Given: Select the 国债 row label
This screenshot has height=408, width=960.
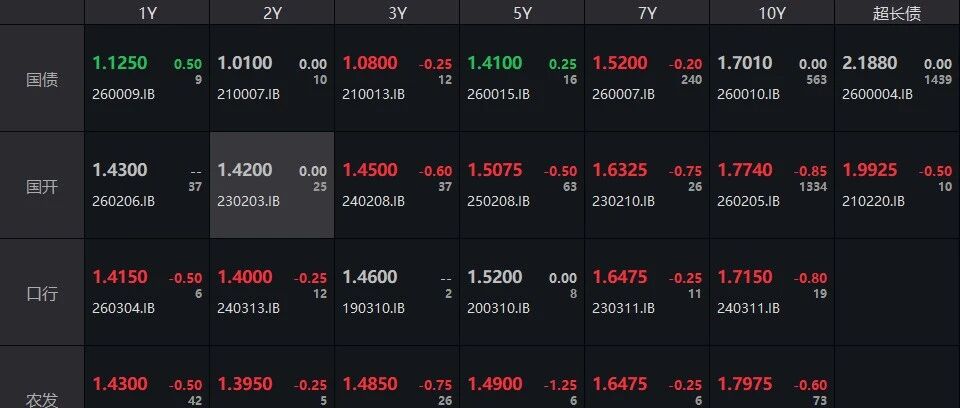Looking at the screenshot, I should 42,79.
